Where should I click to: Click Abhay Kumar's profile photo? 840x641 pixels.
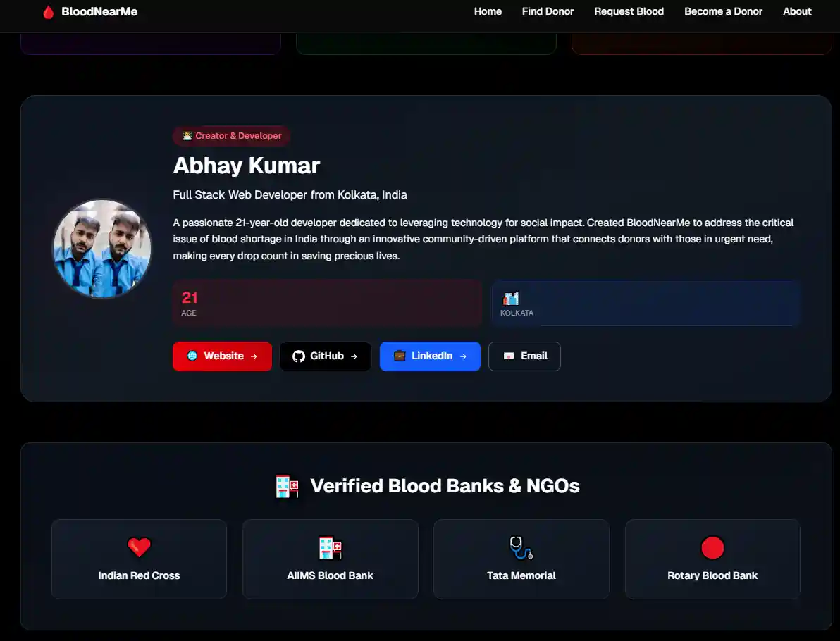click(x=102, y=249)
